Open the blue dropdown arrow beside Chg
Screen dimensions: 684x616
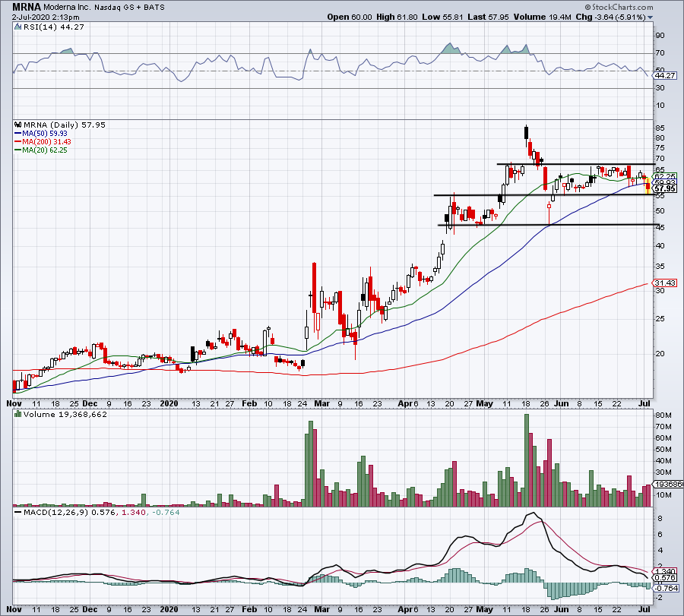pos(651,17)
